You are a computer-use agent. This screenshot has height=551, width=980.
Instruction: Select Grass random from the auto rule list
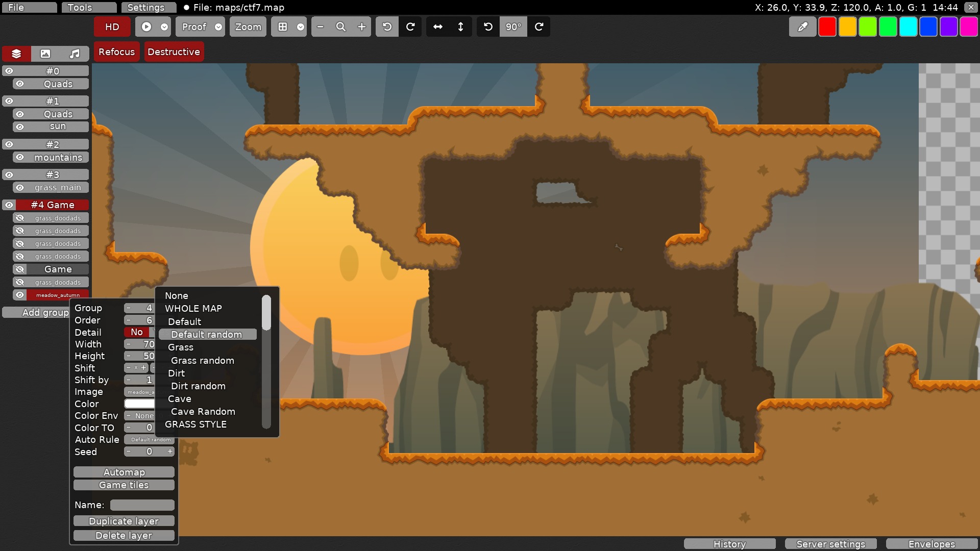coord(202,360)
